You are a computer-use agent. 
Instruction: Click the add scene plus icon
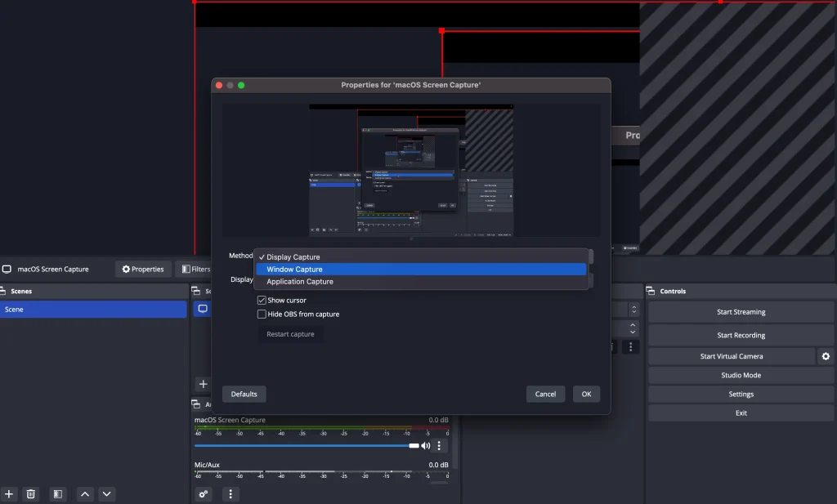(9, 494)
